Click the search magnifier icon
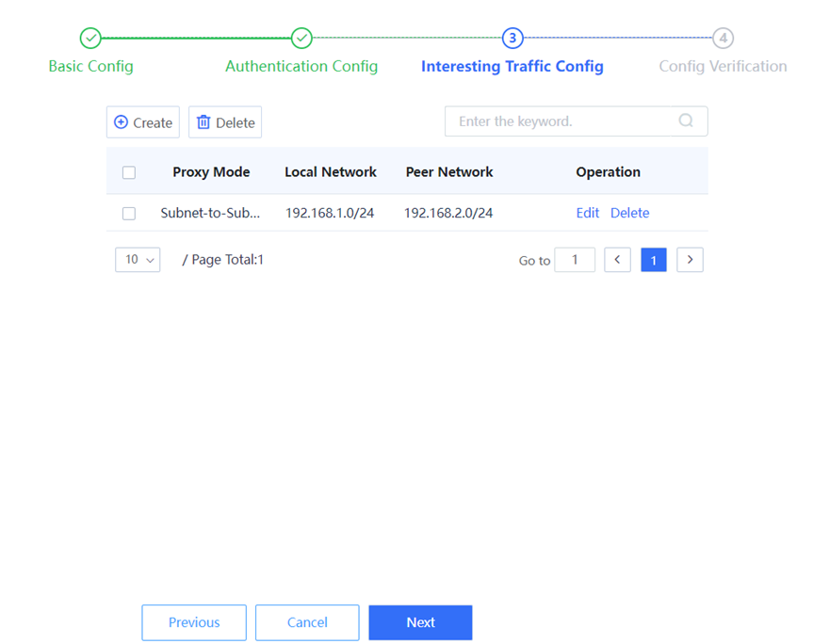The height and width of the screenshot is (644, 813). coord(686,121)
